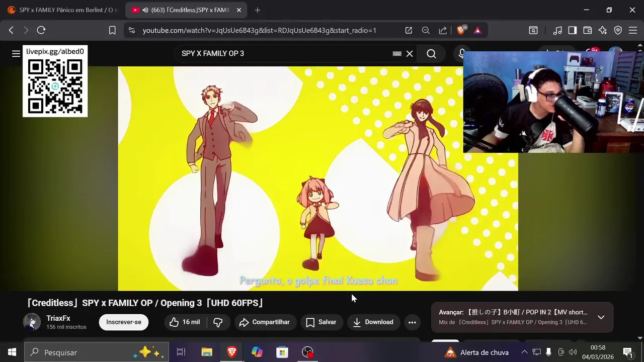The image size is (644, 362).
Task: Run YouTube search with magnifier button
Action: click(431, 53)
